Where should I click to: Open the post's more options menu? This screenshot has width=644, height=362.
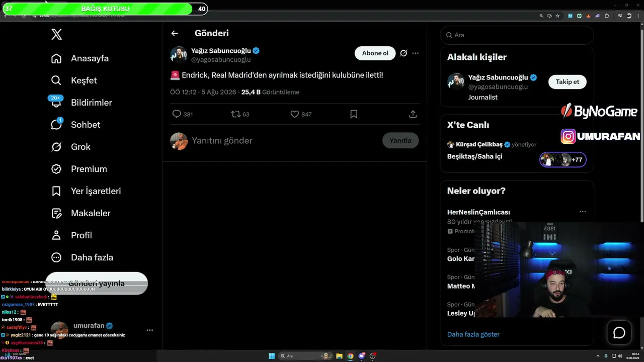[x=415, y=53]
